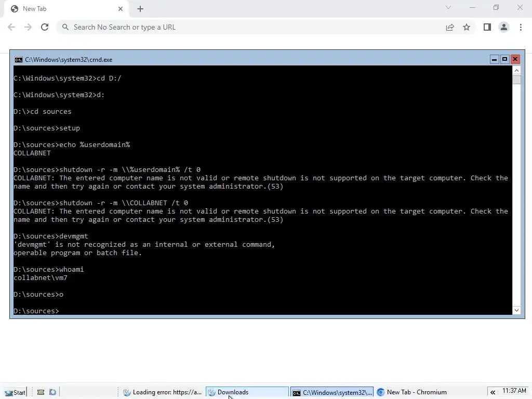The image size is (532, 399).
Task: Select the New Tab browser tab
Action: (66, 9)
